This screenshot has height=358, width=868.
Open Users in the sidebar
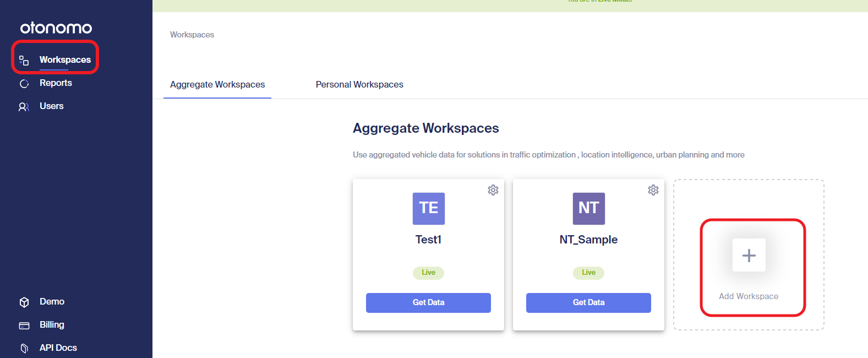click(x=52, y=106)
